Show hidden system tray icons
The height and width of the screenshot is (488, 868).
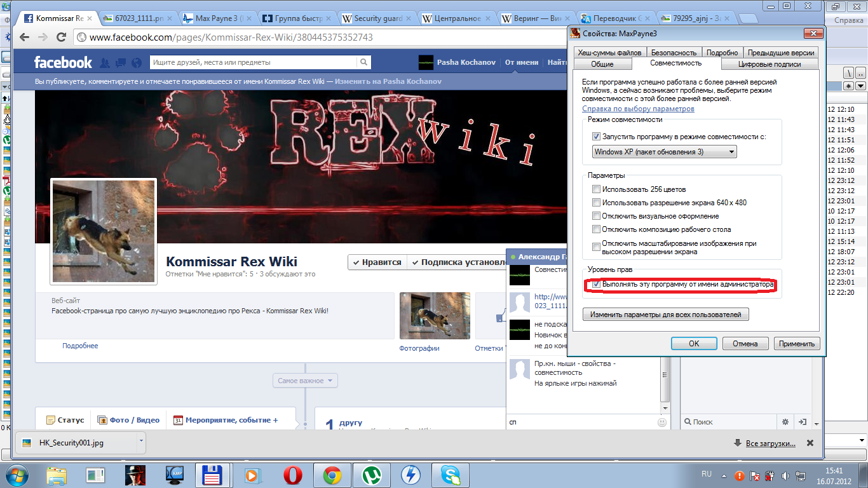point(724,475)
